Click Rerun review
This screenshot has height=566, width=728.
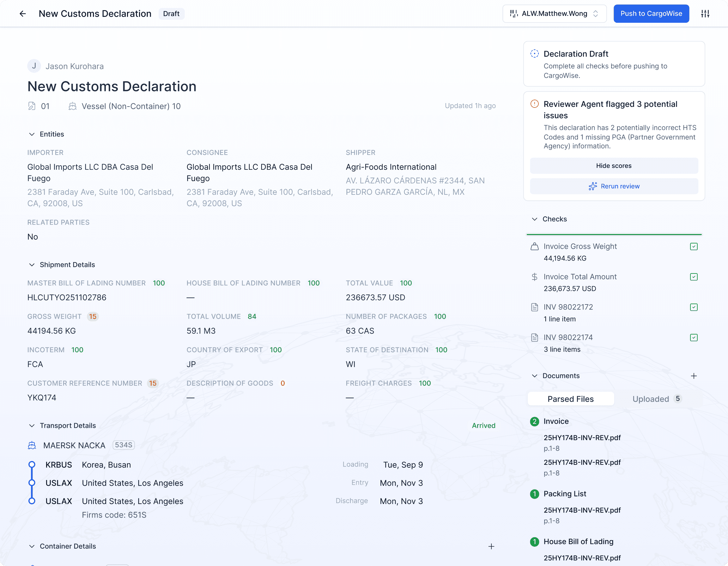click(614, 186)
